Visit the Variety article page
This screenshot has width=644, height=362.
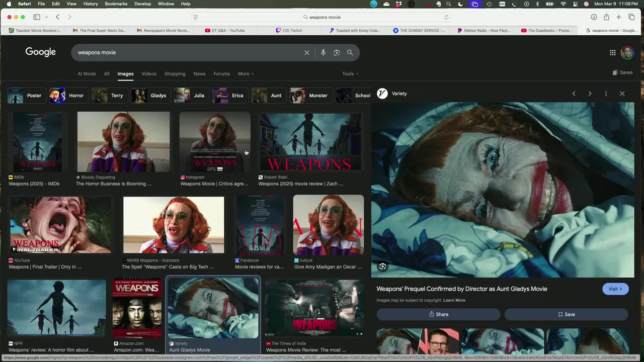(x=615, y=289)
